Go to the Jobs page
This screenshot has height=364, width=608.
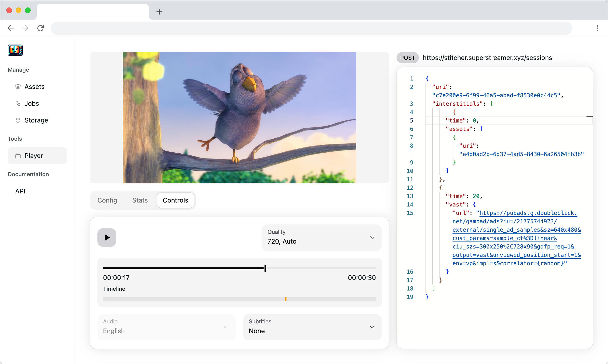coord(32,103)
